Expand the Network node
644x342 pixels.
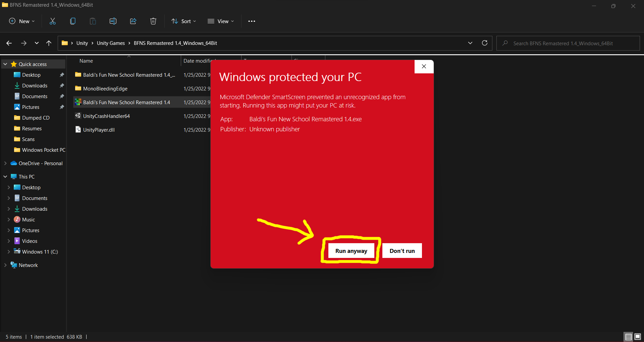pos(5,265)
